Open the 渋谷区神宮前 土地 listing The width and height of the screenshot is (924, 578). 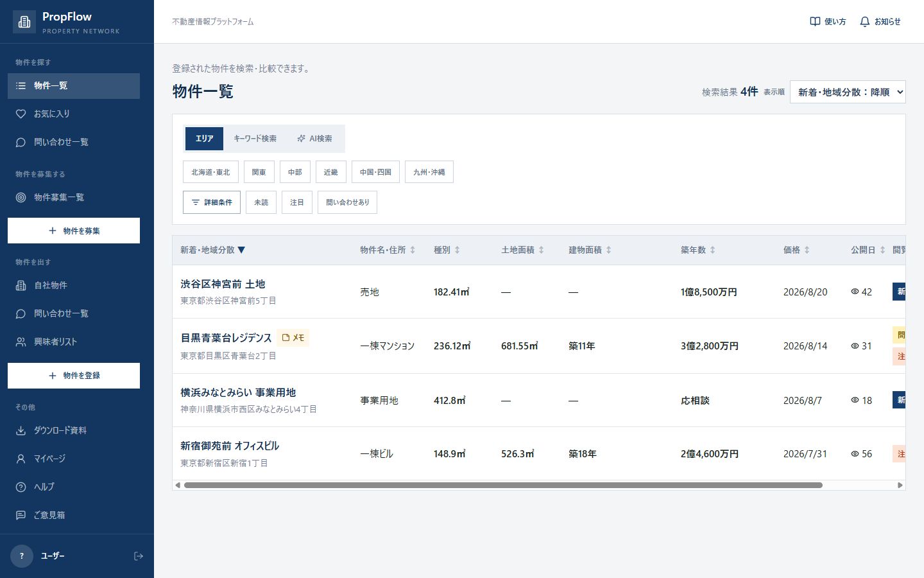click(223, 284)
